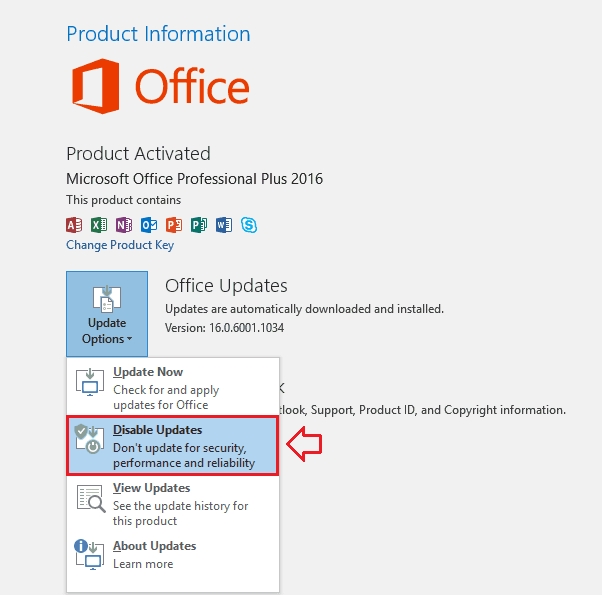Click the Access app icon
602x595 pixels.
(74, 225)
